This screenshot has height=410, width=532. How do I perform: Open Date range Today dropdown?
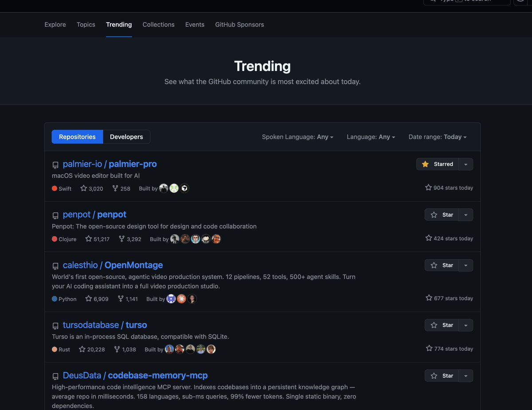438,137
